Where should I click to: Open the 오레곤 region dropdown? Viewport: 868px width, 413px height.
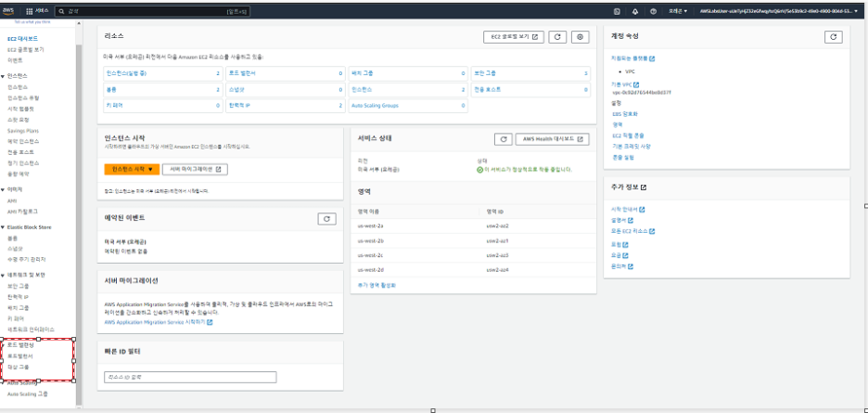point(678,11)
